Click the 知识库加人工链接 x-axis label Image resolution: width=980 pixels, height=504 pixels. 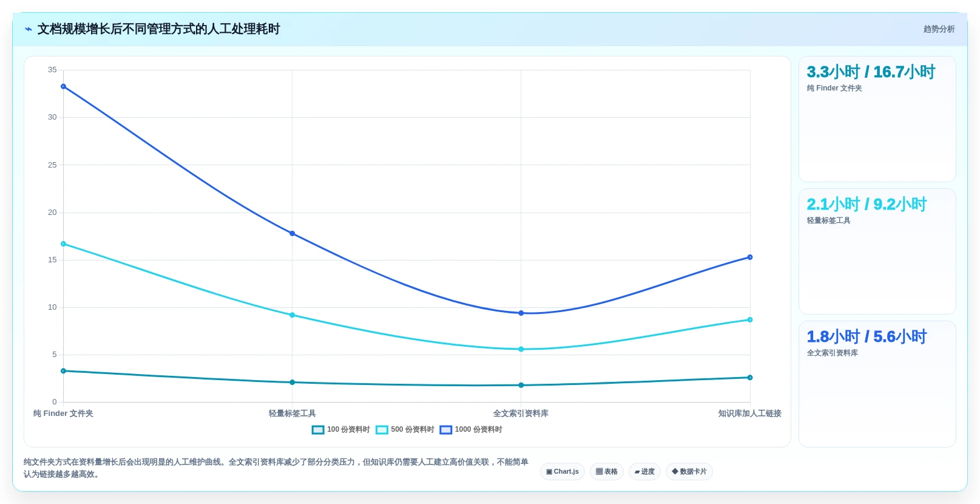(750, 414)
